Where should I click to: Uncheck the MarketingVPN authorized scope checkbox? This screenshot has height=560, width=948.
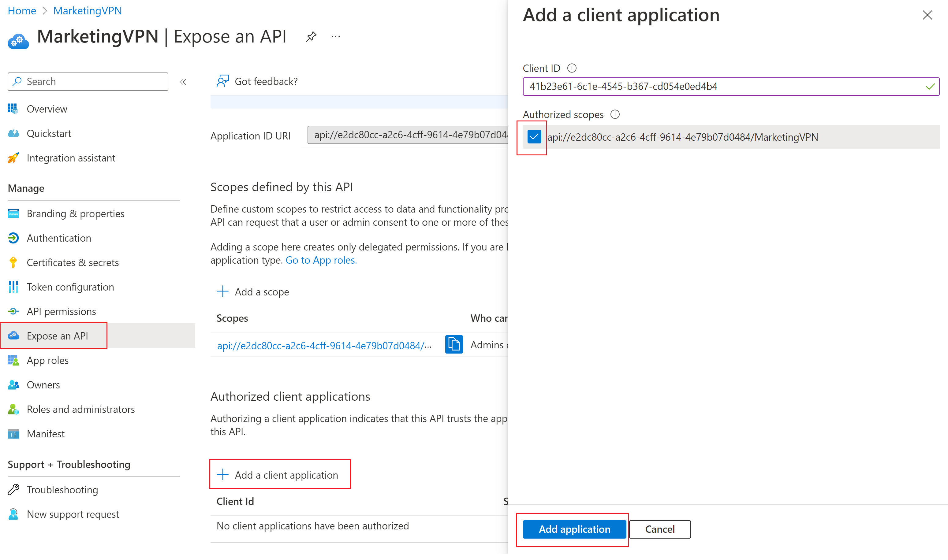click(534, 137)
